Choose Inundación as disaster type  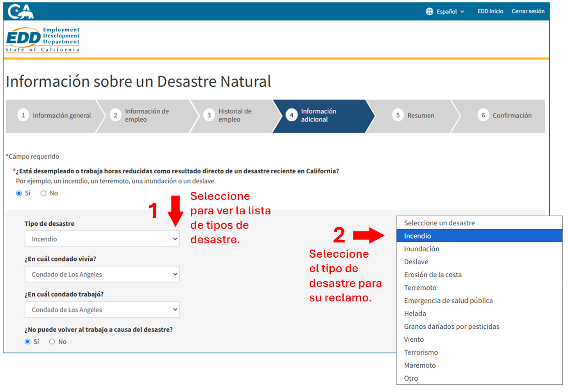coord(421,249)
